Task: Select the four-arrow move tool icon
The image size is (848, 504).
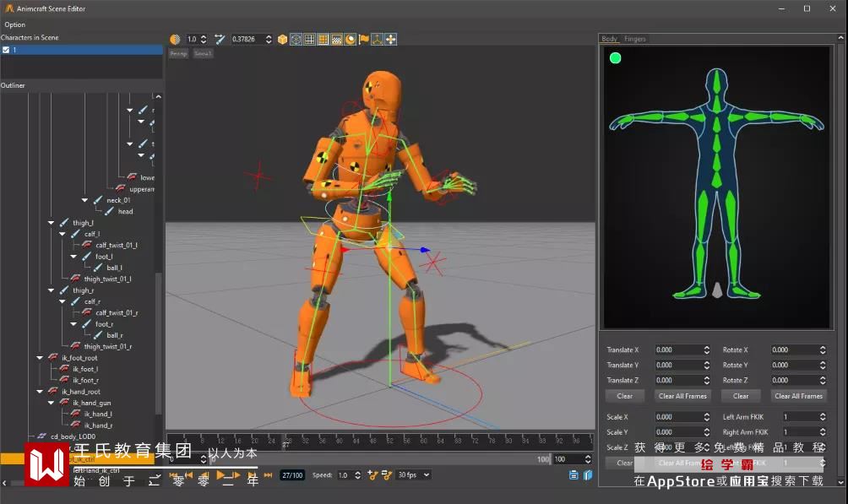Action: [390, 40]
